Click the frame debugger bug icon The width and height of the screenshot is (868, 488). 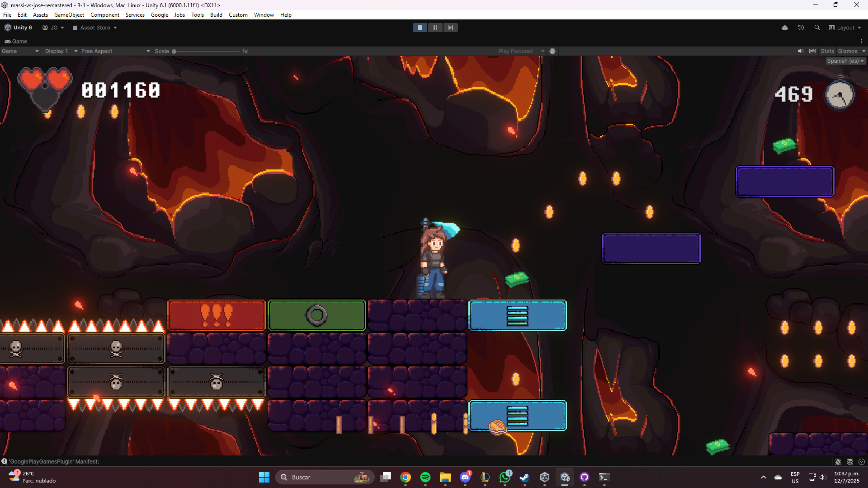pyautogui.click(x=552, y=51)
